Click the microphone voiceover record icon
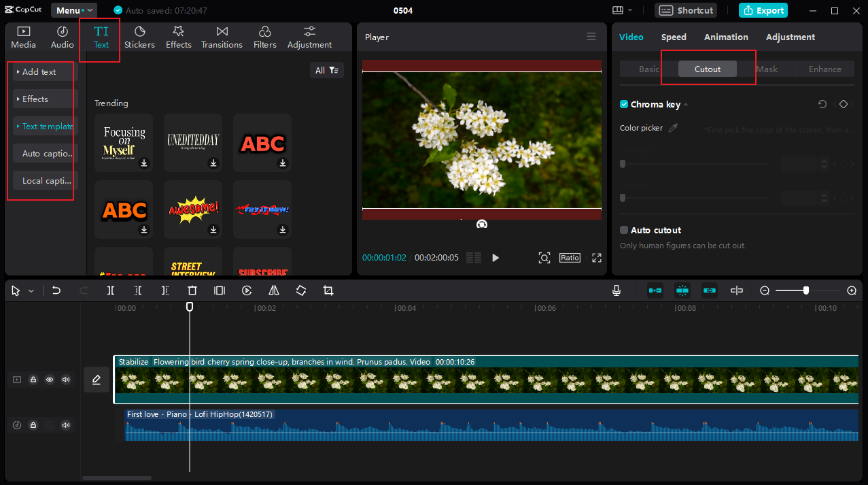Viewport: 868px width, 485px height. click(616, 290)
